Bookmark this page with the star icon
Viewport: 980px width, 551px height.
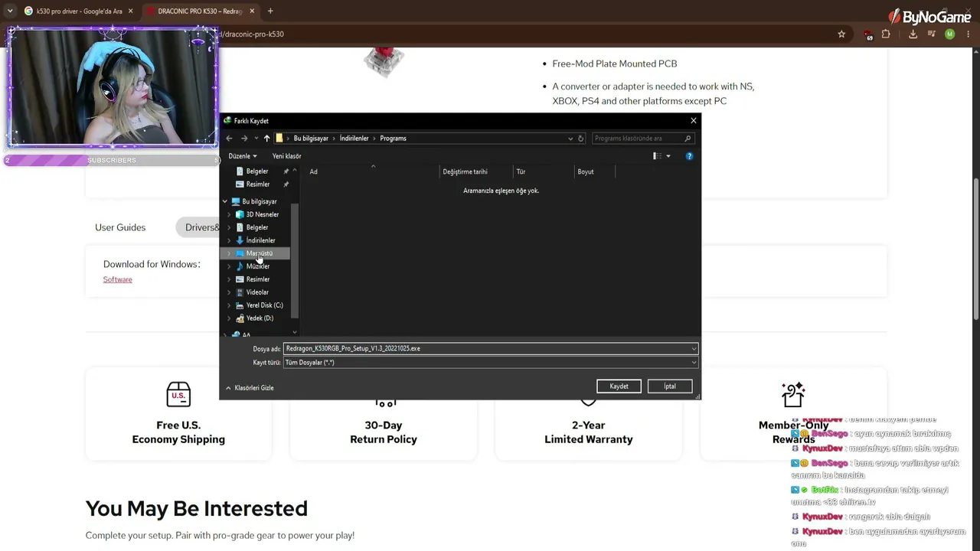coord(841,34)
